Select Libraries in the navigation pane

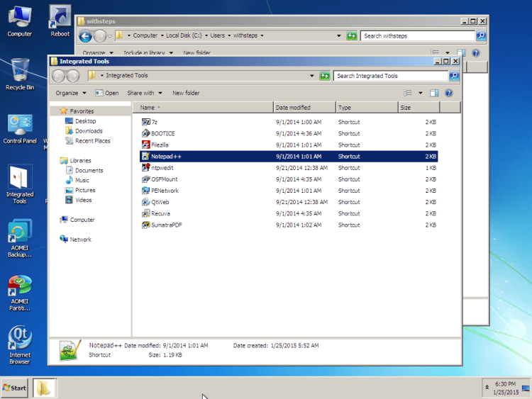click(80, 161)
